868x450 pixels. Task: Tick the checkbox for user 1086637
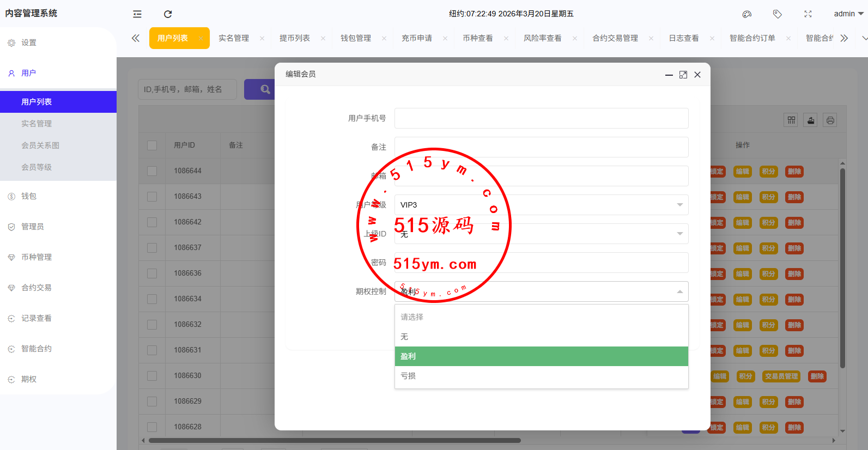pyautogui.click(x=152, y=248)
